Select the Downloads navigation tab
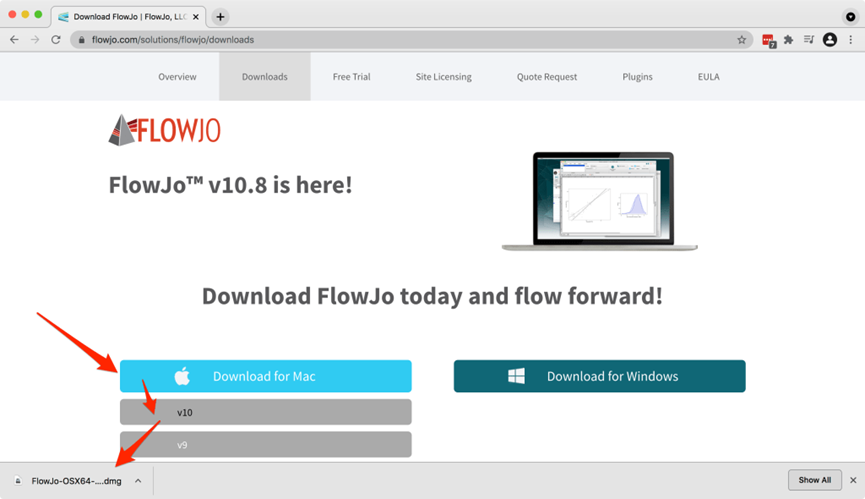 tap(265, 77)
